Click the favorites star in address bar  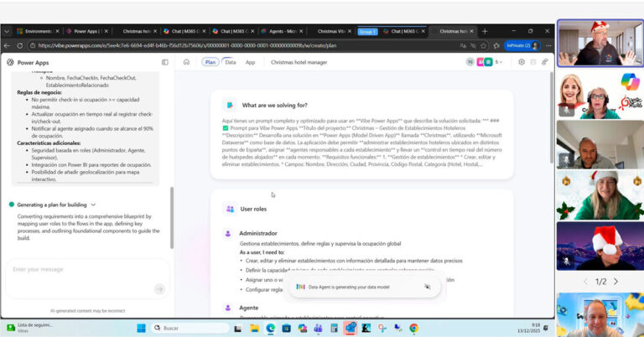484,45
